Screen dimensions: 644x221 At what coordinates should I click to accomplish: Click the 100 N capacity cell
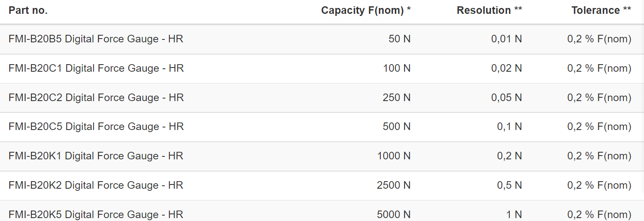point(397,68)
